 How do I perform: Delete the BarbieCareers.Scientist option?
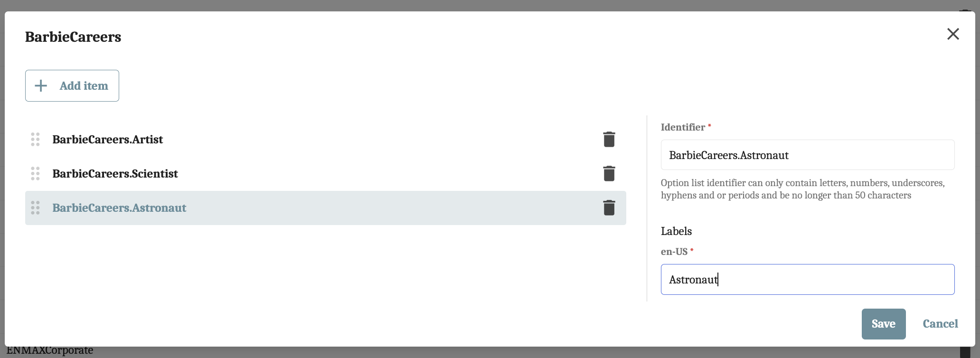coord(609,173)
